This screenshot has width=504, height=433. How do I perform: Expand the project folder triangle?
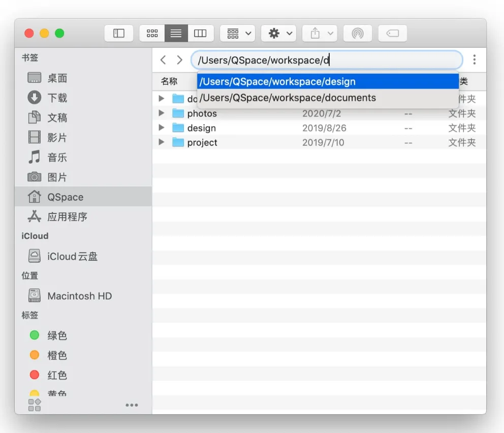[x=162, y=142]
